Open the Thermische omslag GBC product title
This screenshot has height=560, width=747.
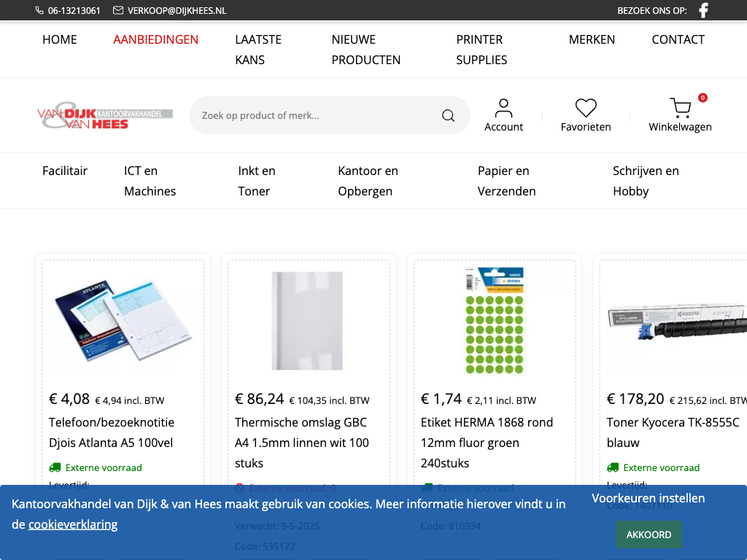point(301,443)
